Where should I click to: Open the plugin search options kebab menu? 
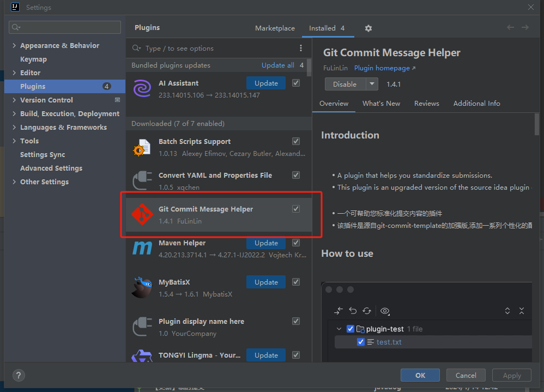click(301, 48)
